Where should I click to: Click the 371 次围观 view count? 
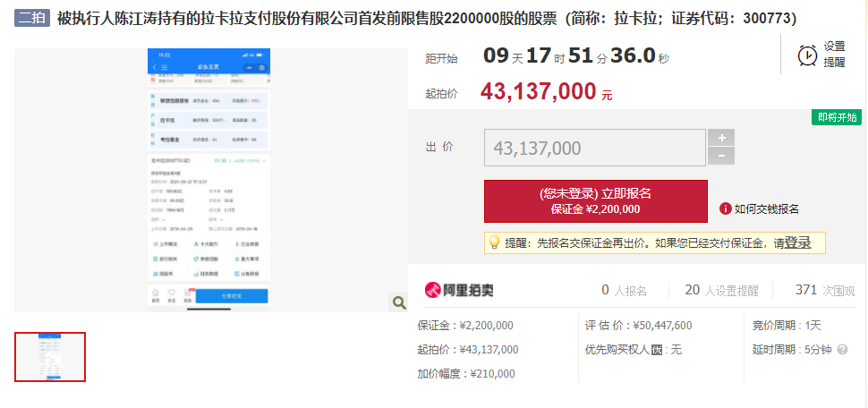[825, 290]
